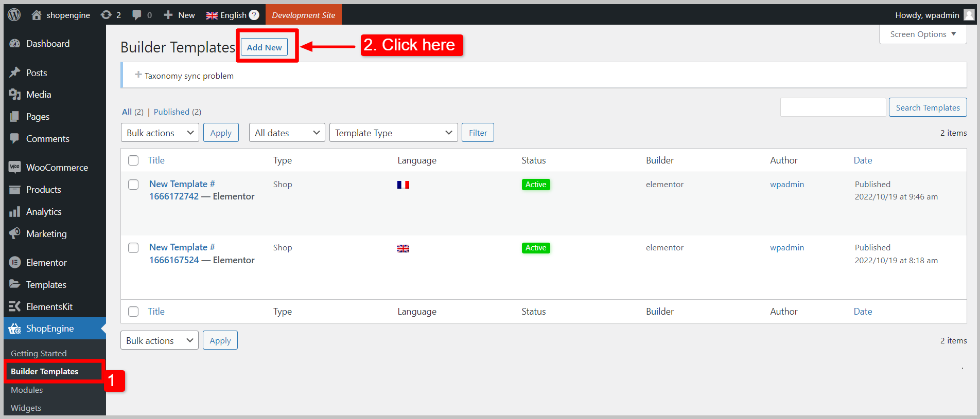Viewport: 980px width, 419px height.
Task: Click wpadmin author link in second row
Action: point(787,248)
